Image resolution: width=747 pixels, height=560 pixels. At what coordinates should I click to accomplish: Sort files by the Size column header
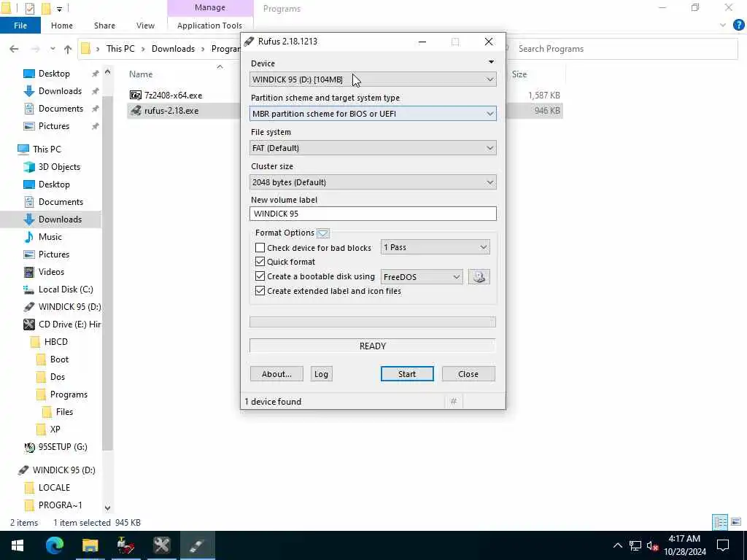[519, 74]
